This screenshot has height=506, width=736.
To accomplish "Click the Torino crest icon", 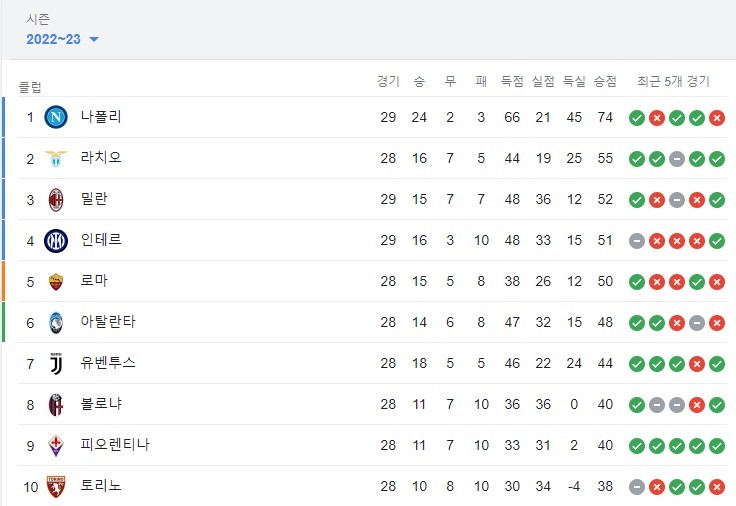I will 56,486.
